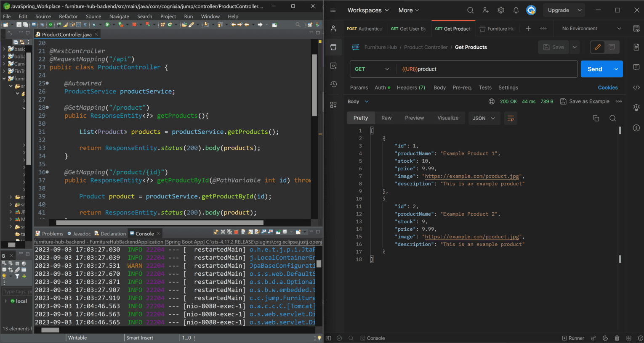Open the Documentation icon on Postman right sidebar
Image resolution: width=644 pixels, height=343 pixels.
point(636,47)
